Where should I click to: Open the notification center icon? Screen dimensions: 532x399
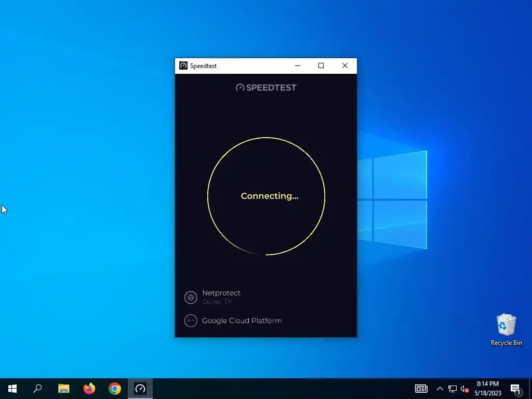515,389
